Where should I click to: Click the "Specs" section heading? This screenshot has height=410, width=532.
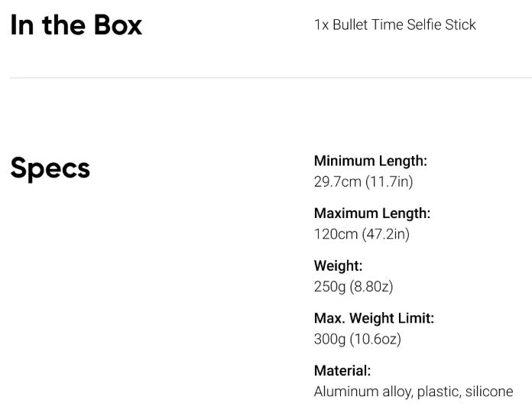pos(50,168)
